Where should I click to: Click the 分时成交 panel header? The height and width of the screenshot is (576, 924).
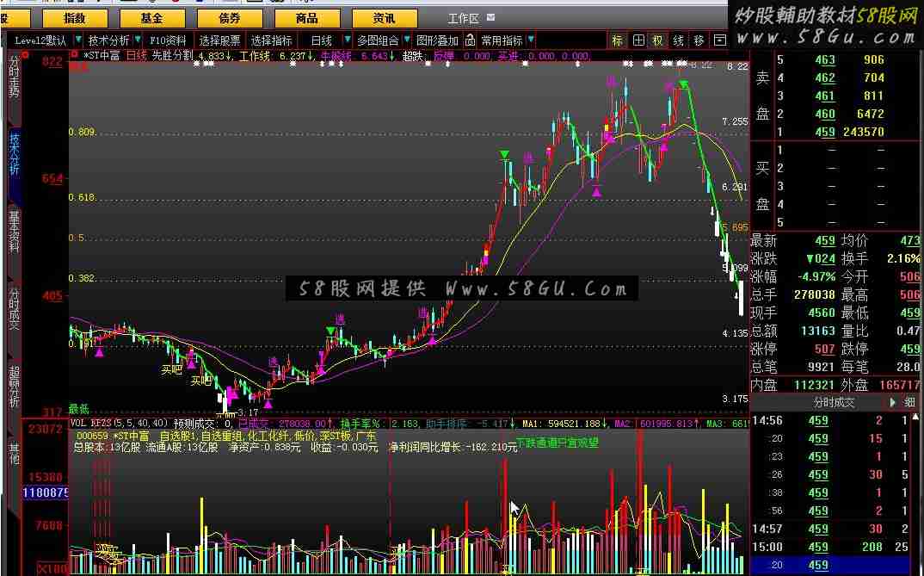click(x=834, y=403)
